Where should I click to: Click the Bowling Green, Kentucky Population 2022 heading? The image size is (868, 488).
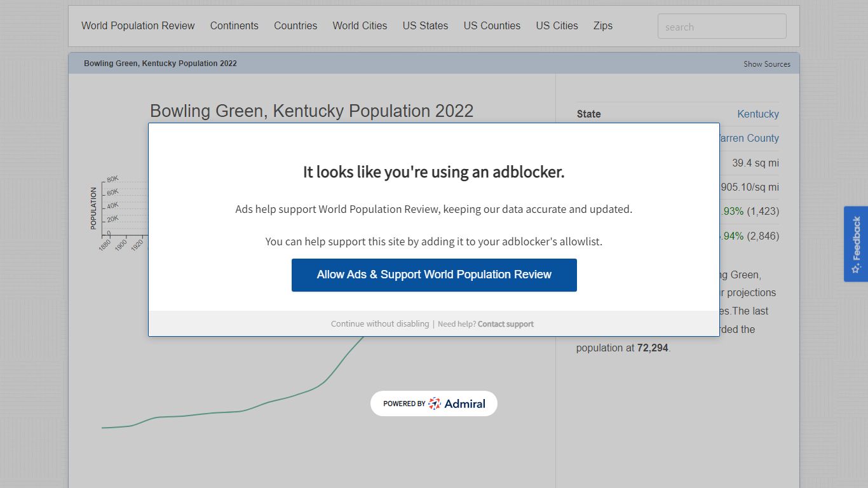click(311, 111)
